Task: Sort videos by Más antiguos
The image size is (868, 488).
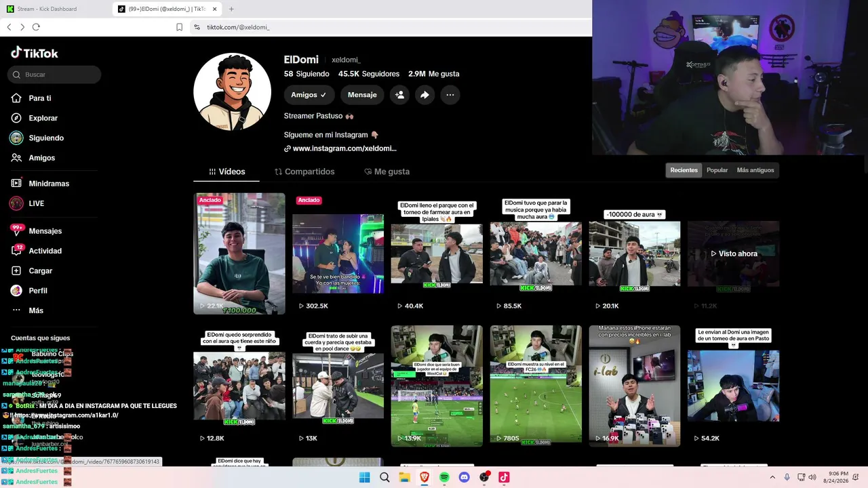Action: point(755,170)
